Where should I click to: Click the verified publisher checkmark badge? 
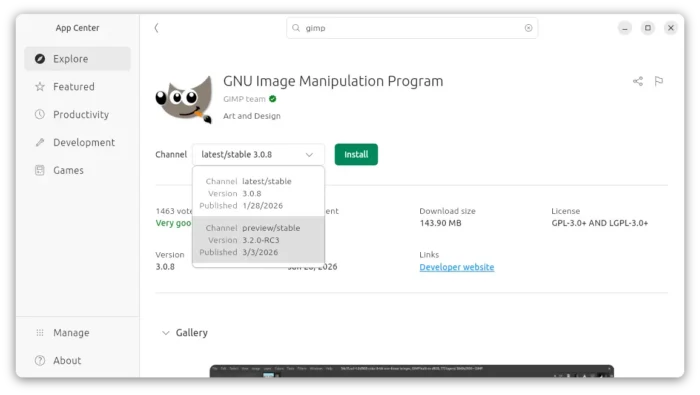point(273,99)
